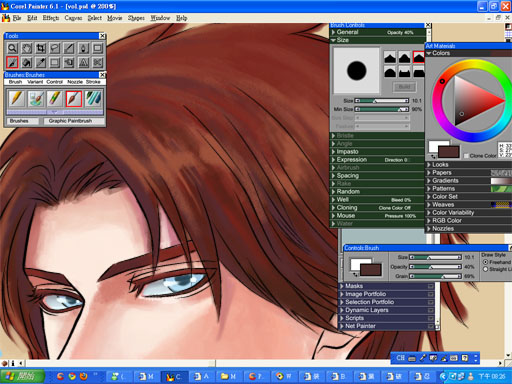Select the Grabber hand tool

(x=27, y=48)
